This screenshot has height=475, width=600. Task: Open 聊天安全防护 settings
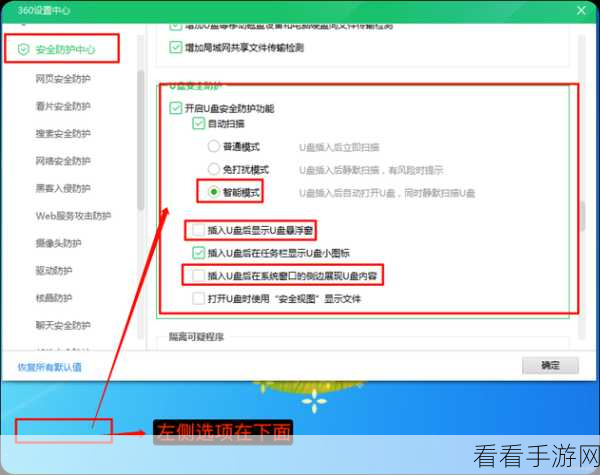pyautogui.click(x=63, y=325)
